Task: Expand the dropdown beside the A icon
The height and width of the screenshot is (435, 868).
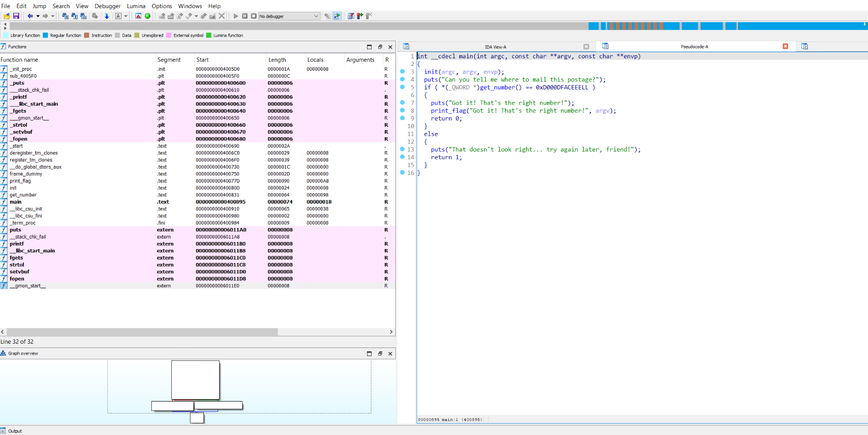Action: coord(126,16)
